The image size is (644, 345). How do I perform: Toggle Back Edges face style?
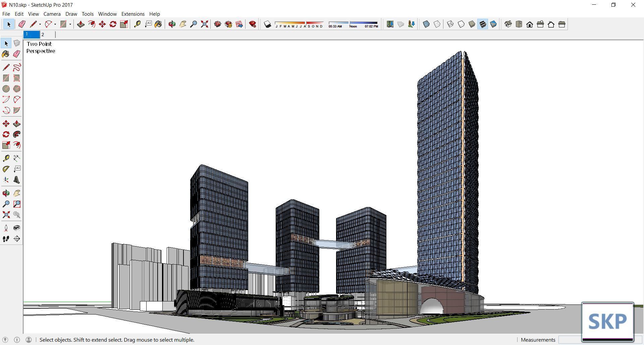click(x=437, y=24)
